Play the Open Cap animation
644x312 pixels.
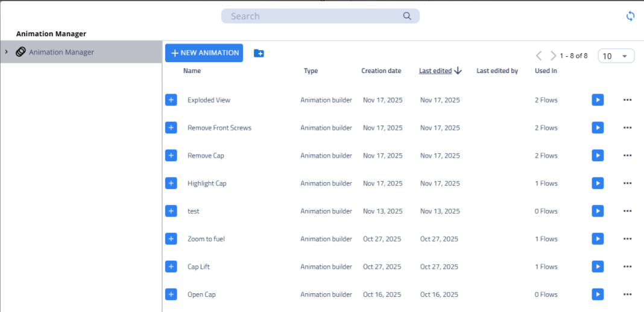click(597, 294)
